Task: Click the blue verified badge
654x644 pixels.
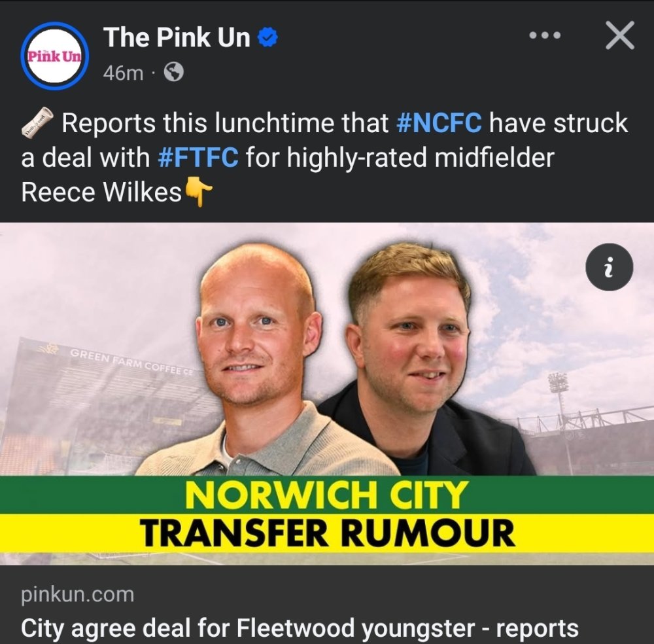Action: coord(267,37)
